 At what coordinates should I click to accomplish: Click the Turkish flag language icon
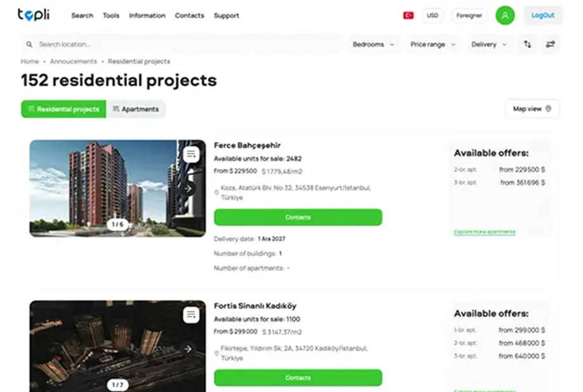(408, 16)
